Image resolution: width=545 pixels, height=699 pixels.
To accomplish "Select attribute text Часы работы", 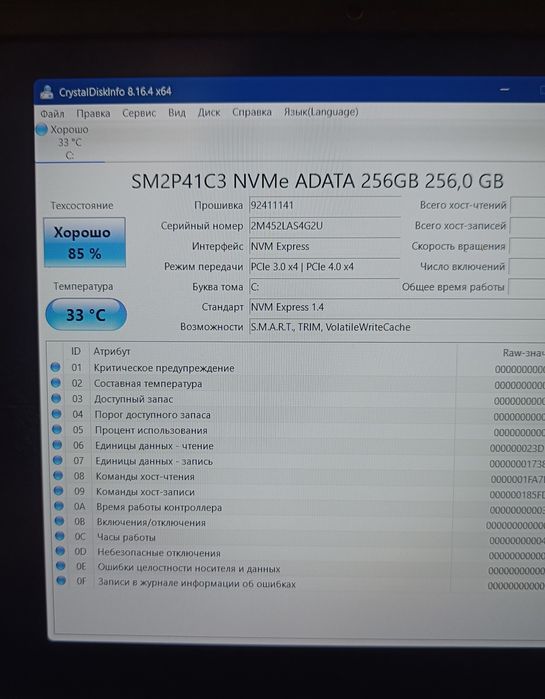I will click(127, 538).
